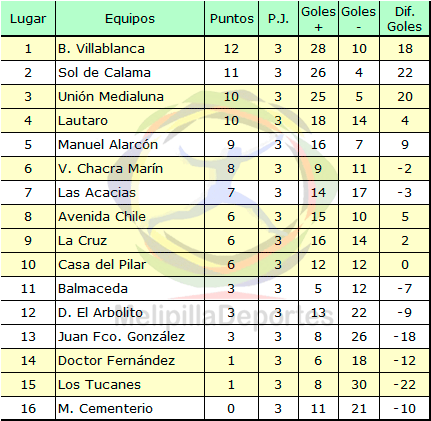The image size is (431, 421).
Task: Select the Sol de Calama row
Action: click(215, 73)
